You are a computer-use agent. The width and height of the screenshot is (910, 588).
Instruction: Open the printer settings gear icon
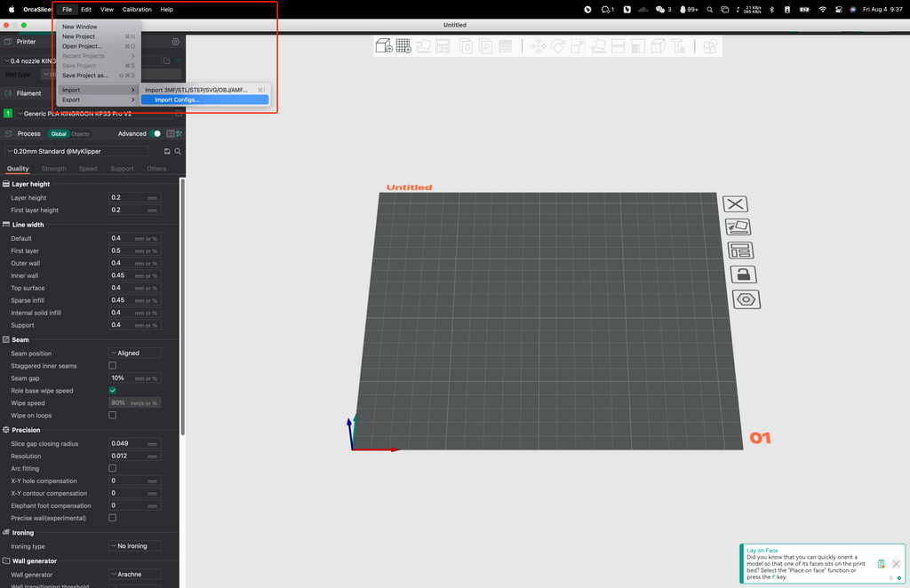[x=175, y=42]
